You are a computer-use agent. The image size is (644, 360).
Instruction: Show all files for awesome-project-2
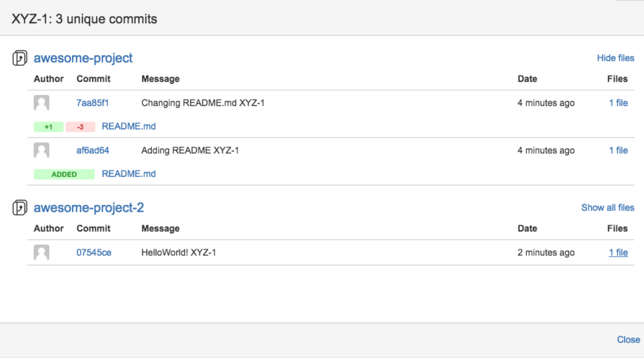[x=608, y=207]
